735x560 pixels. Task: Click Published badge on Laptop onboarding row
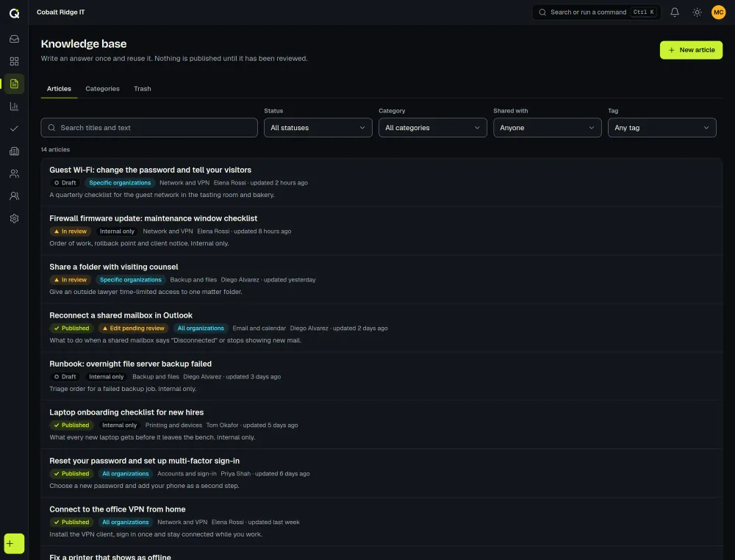click(72, 426)
